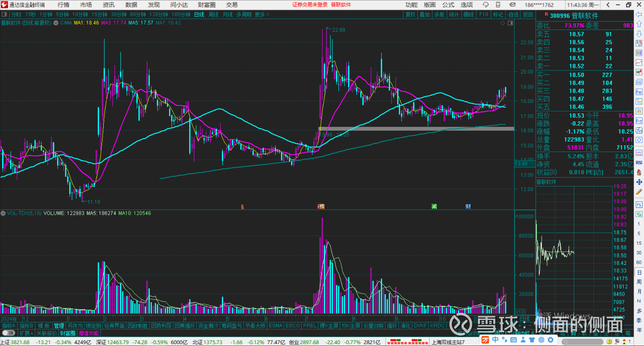Viewport: 644px width, 346px height.
Task: Toggle the 多股 multi-stock view
Action: pyautogui.click(x=439, y=14)
